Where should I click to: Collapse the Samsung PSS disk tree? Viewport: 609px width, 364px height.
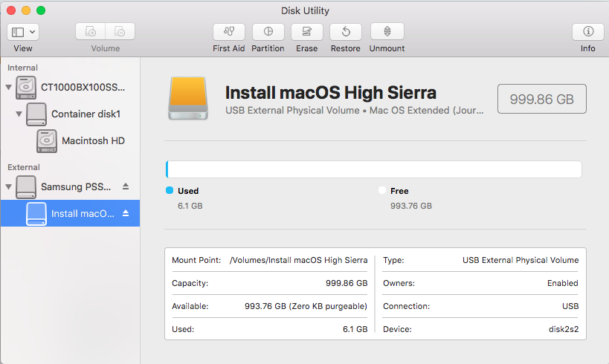coord(8,187)
